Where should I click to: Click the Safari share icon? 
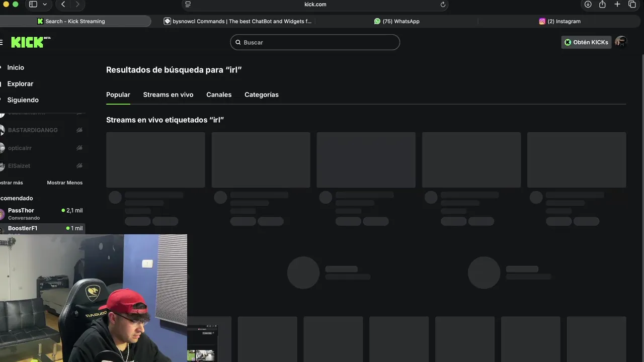(602, 5)
